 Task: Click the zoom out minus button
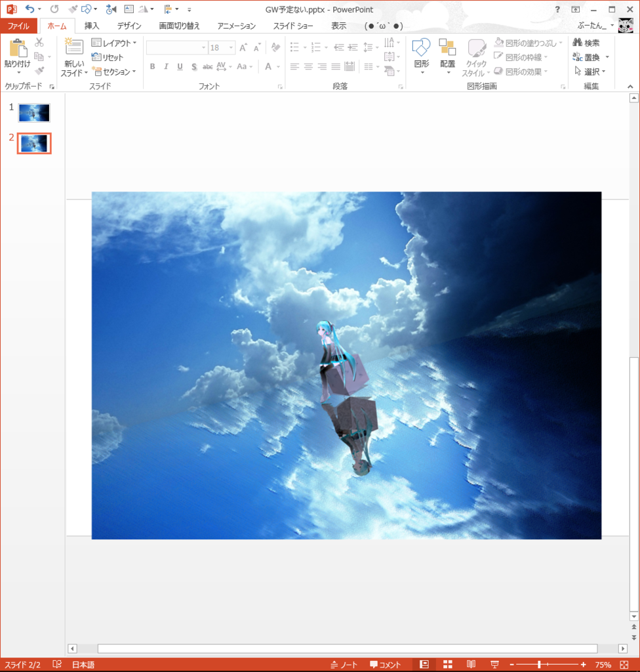[x=512, y=664]
